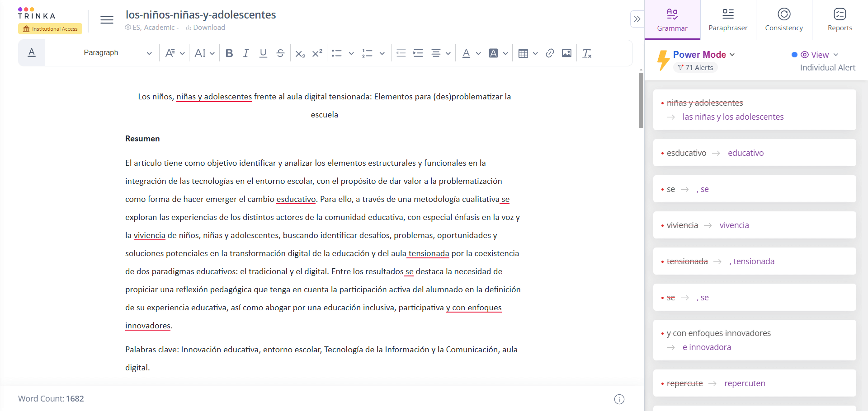Click the font color icon
Image resolution: width=868 pixels, height=411 pixels.
click(x=466, y=53)
